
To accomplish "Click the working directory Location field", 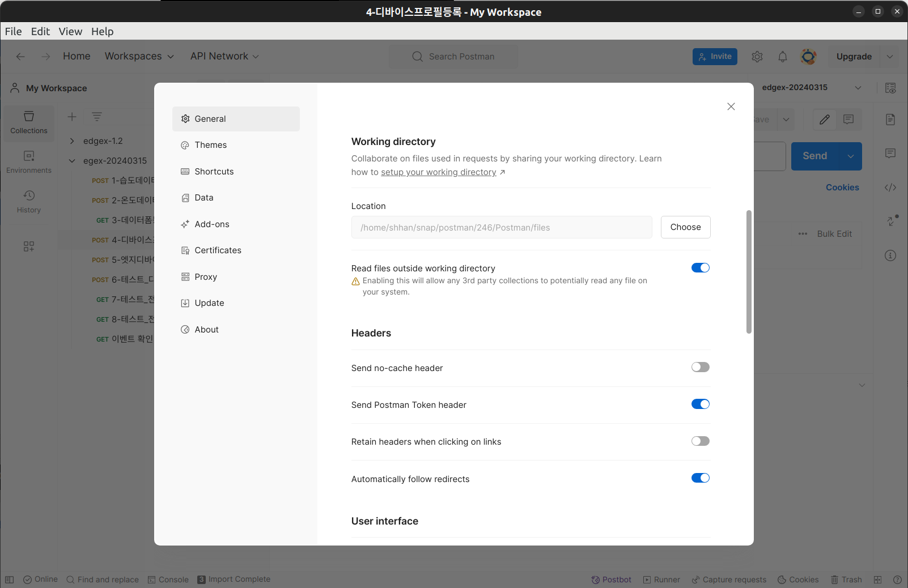I will pos(502,227).
